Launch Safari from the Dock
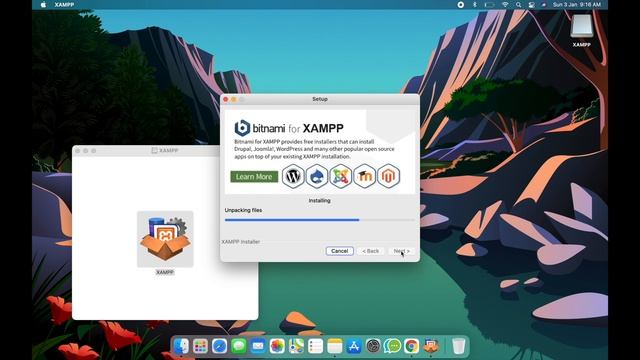 pyautogui.click(x=220, y=346)
